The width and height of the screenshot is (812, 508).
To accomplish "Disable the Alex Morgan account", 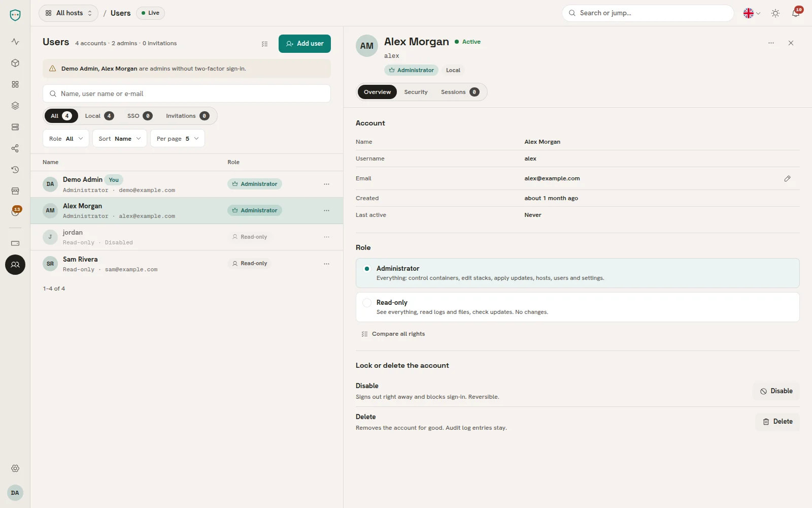I will (776, 391).
